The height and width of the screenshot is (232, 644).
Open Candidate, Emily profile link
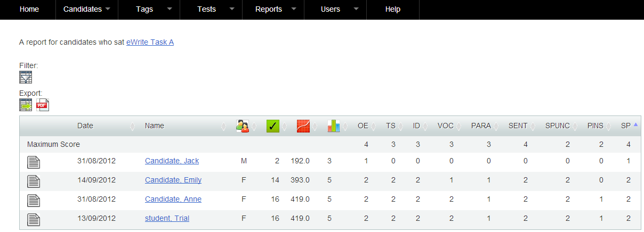coord(173,180)
